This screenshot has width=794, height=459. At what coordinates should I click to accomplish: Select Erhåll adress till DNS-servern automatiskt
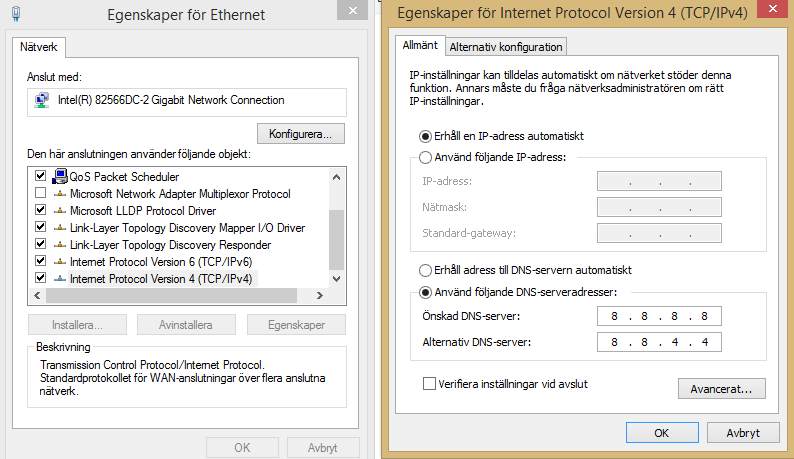tap(425, 271)
